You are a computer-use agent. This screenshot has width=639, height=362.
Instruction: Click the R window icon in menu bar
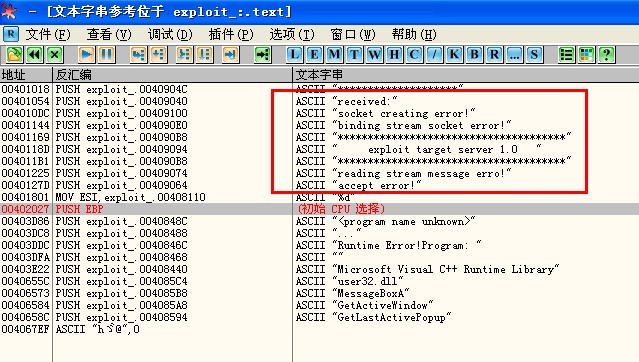pos(11,34)
